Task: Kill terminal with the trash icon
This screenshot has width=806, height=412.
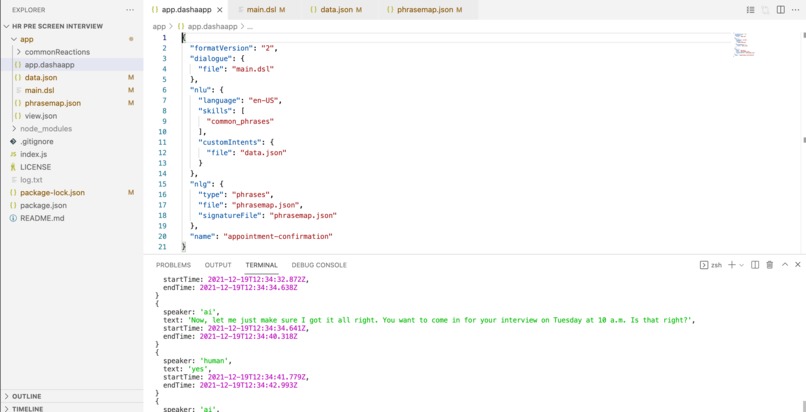Action: point(770,265)
